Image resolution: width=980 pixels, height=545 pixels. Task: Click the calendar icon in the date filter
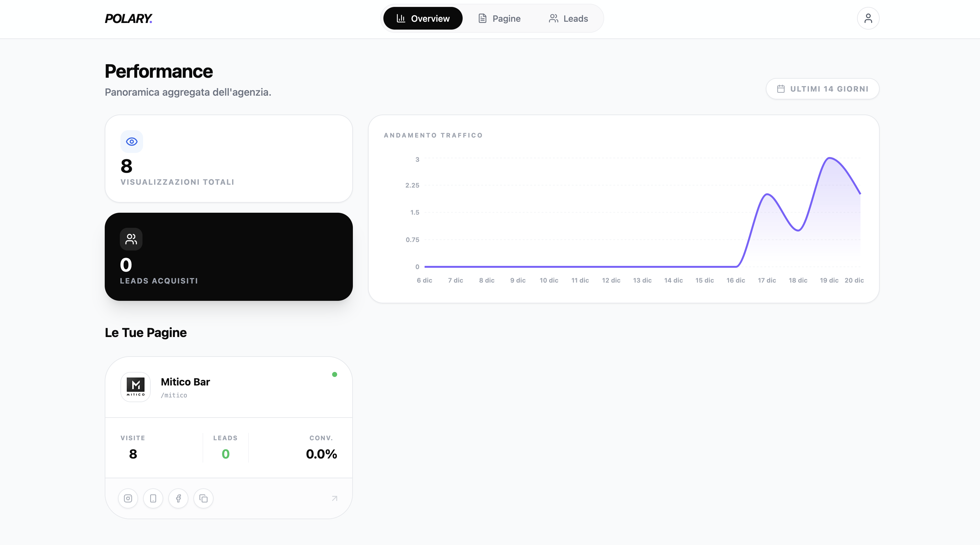(782, 89)
